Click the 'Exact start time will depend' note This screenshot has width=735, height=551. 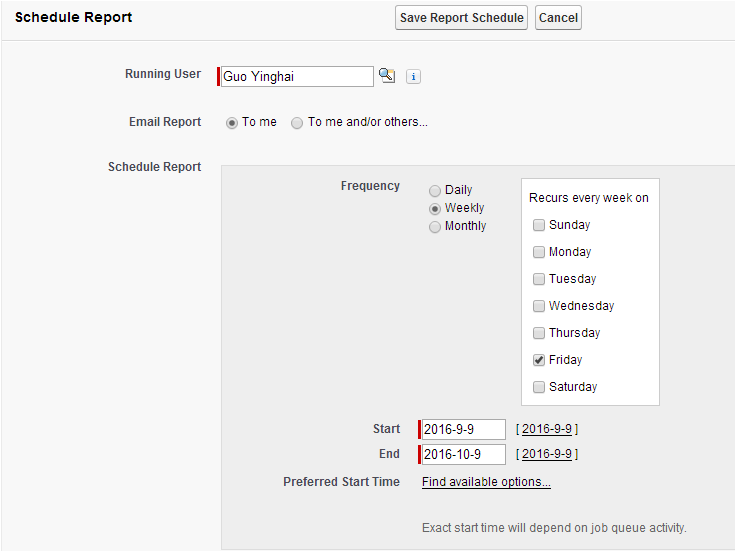(x=554, y=528)
